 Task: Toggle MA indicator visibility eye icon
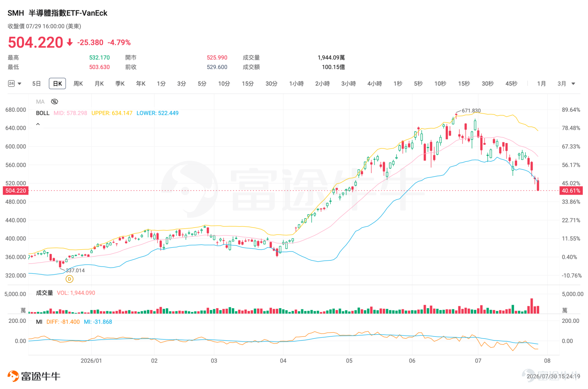[x=54, y=101]
